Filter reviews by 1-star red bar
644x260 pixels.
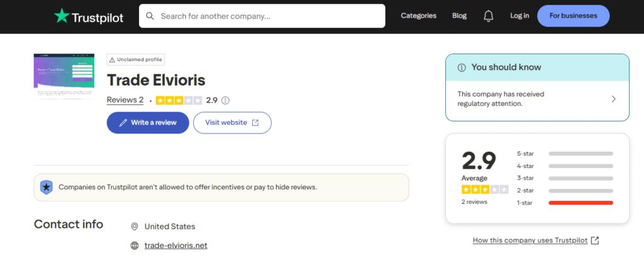point(580,203)
